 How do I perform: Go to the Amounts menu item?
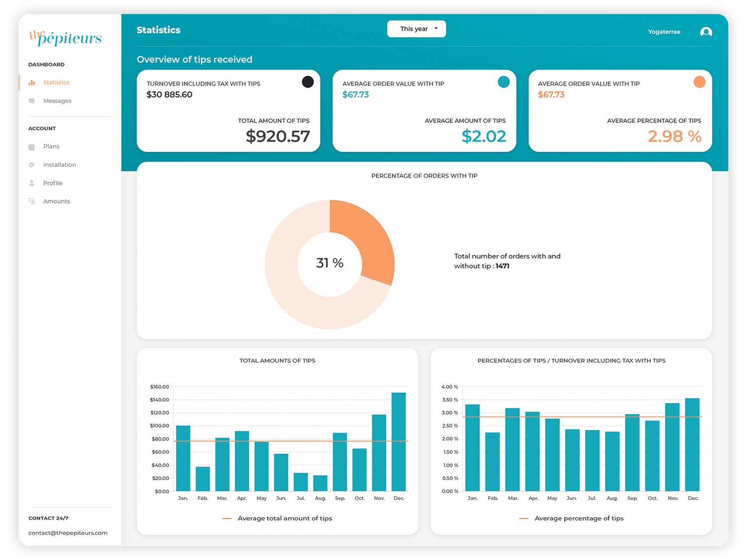56,202
